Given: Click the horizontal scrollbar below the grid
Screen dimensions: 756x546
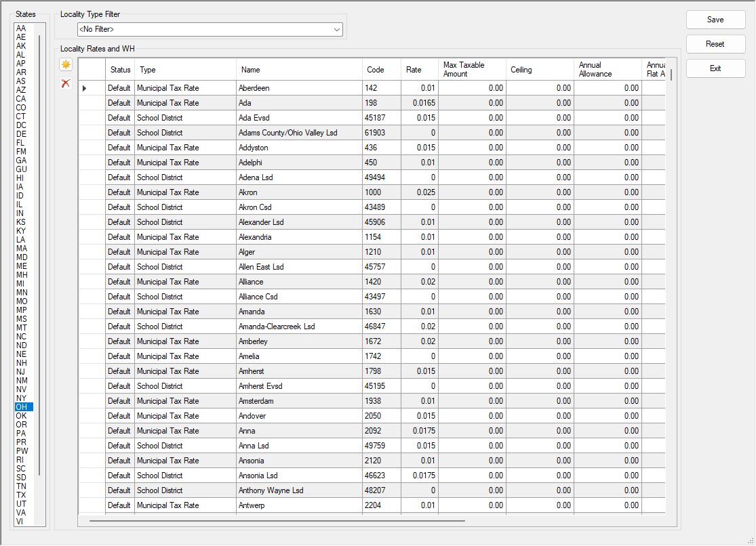Looking at the screenshot, I should click(275, 521).
